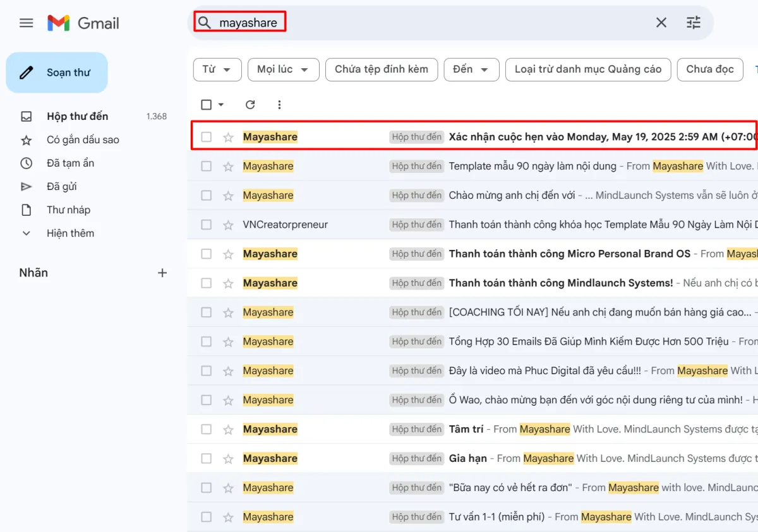Create a new label with plus icon

pyautogui.click(x=162, y=273)
